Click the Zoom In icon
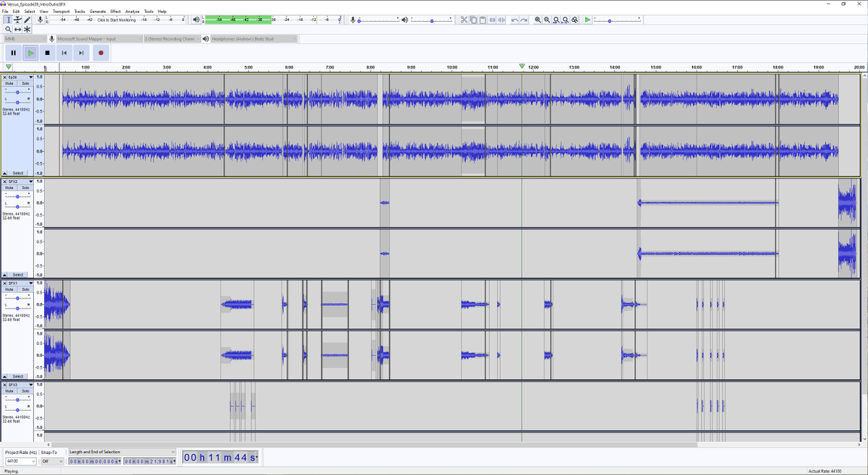Image resolution: width=868 pixels, height=475 pixels. click(538, 20)
